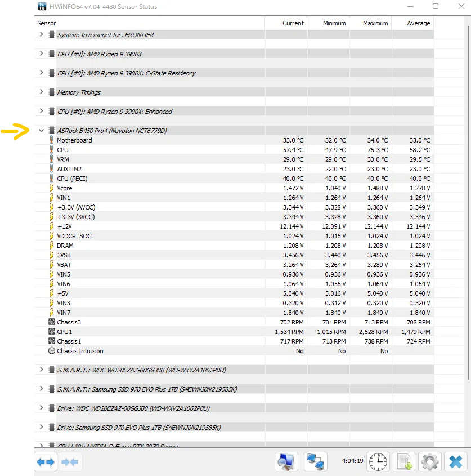Viewport: 471px width, 476px height.
Task: Expand the C-State Residency sensor group
Action: tap(41, 73)
